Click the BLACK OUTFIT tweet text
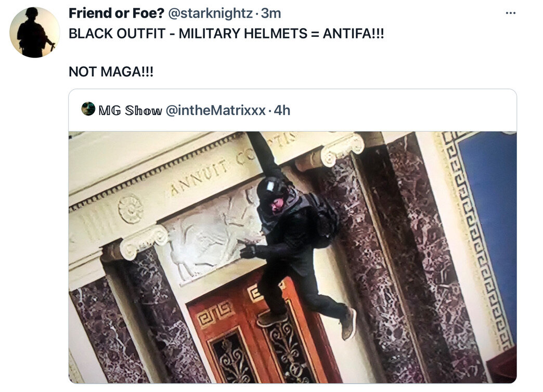Viewport: 543px width, 392px height. click(226, 34)
